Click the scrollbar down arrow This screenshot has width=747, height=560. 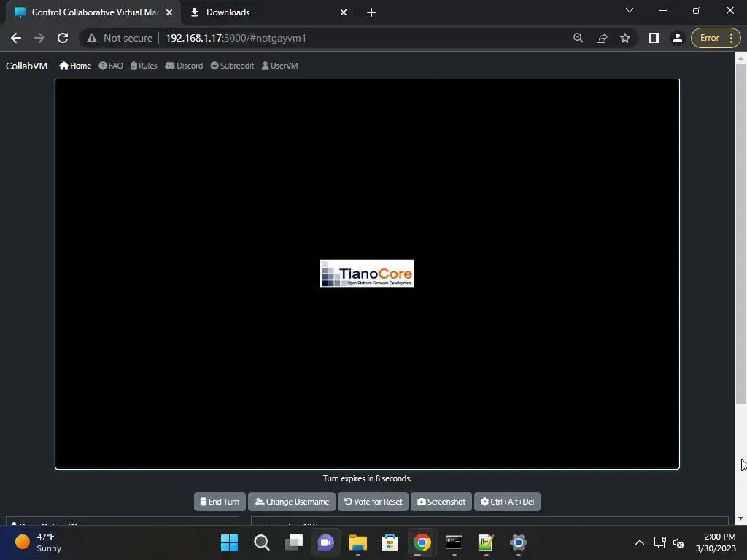click(740, 518)
